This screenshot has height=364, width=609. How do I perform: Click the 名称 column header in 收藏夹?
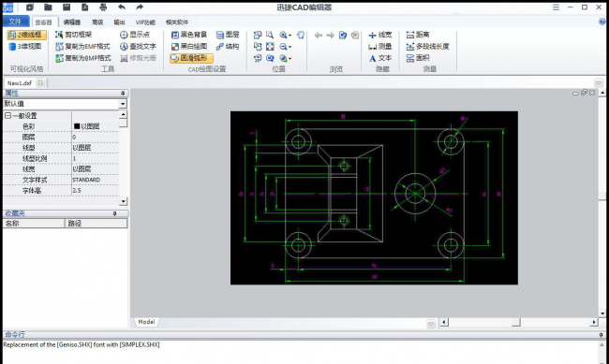click(x=34, y=223)
